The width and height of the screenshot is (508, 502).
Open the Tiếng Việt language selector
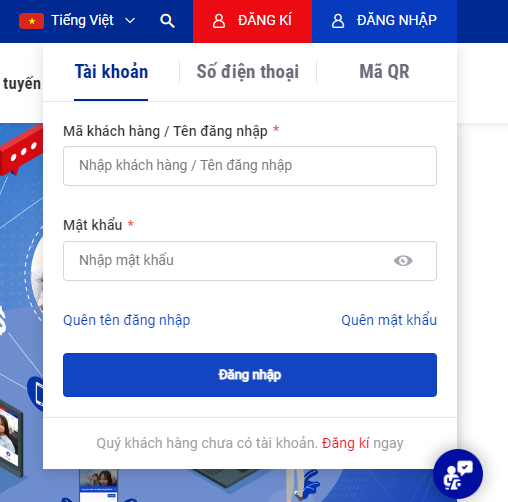77,21
